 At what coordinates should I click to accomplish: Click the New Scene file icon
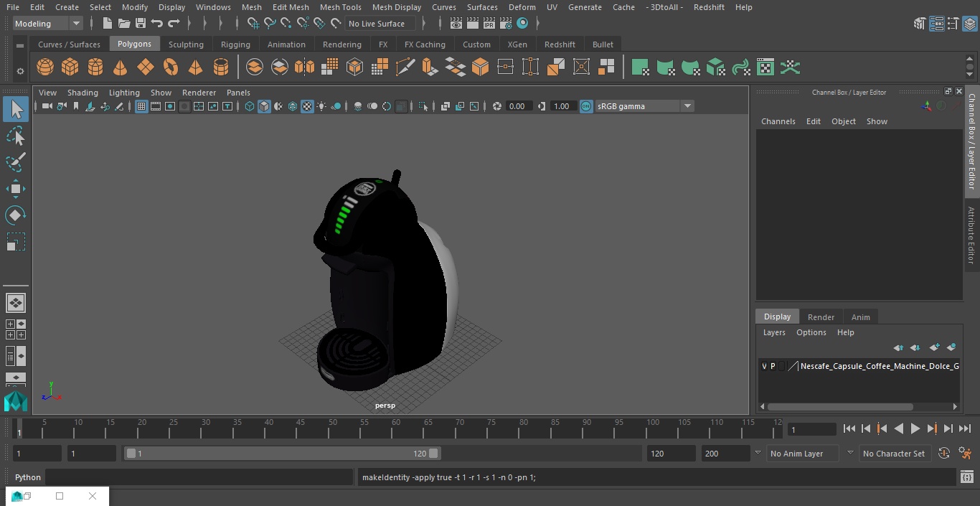click(107, 24)
